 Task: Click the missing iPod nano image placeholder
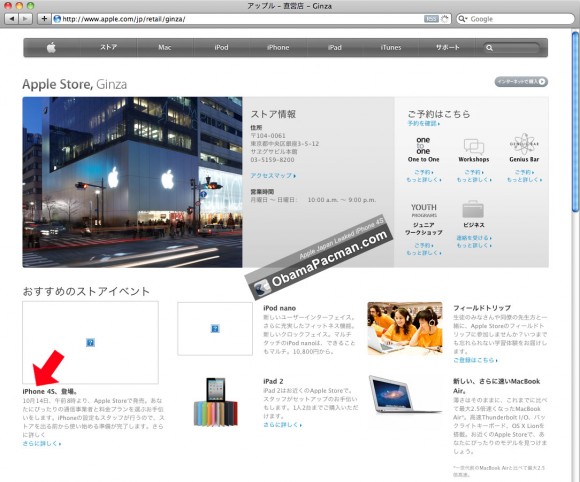[x=215, y=328]
